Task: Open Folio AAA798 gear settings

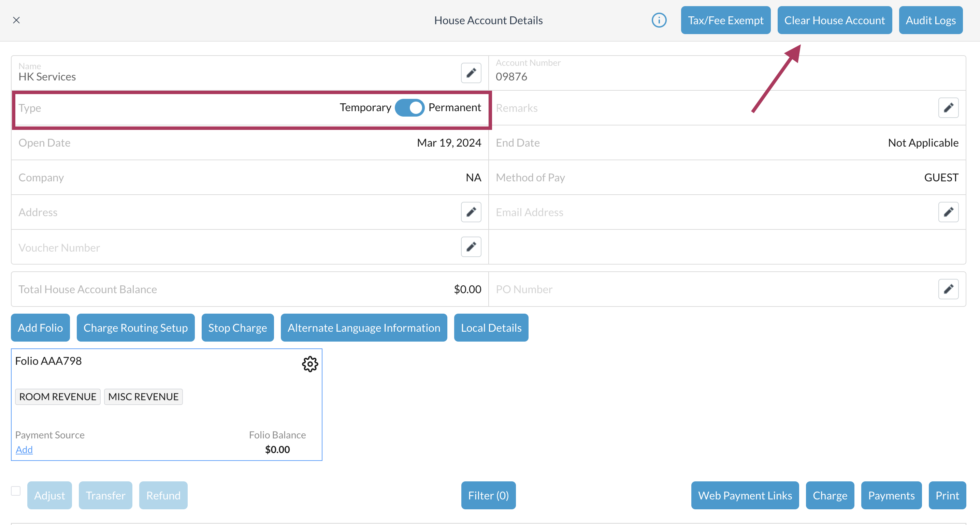Action: [310, 364]
